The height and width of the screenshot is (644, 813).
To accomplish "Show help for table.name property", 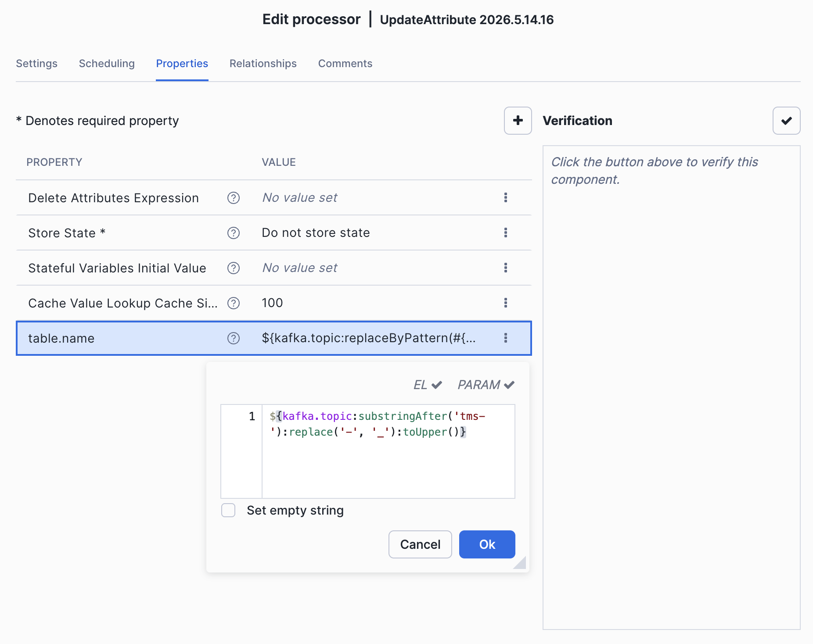I will [x=234, y=338].
